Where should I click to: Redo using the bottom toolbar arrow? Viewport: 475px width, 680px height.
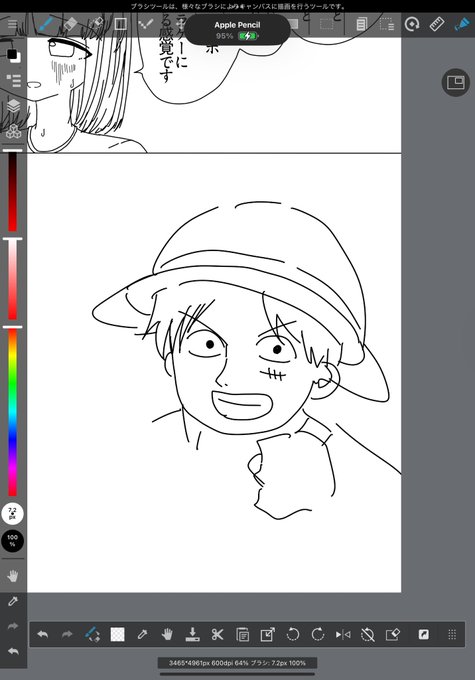coord(67,634)
